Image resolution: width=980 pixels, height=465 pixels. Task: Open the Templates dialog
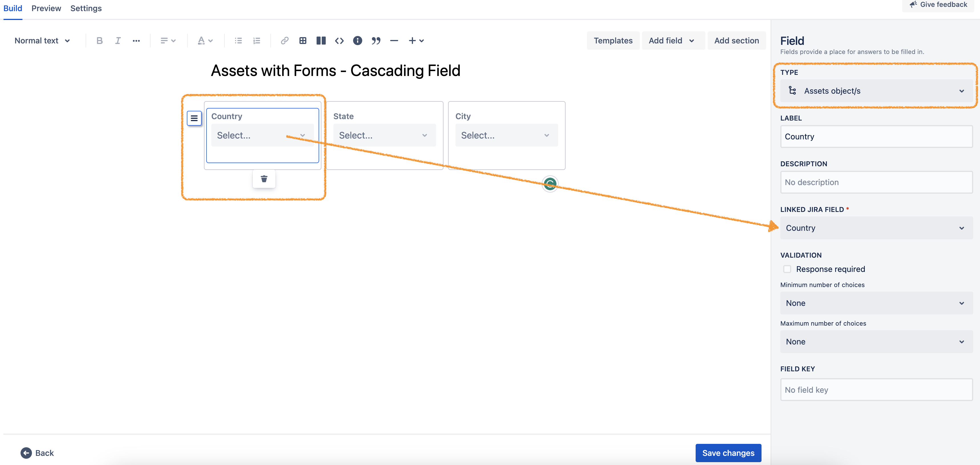point(613,40)
